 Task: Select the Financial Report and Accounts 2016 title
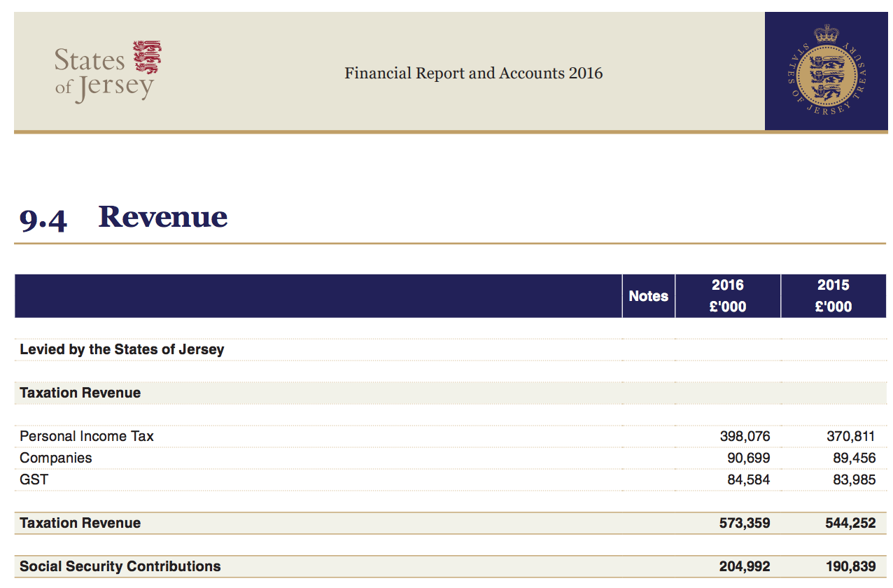473,73
